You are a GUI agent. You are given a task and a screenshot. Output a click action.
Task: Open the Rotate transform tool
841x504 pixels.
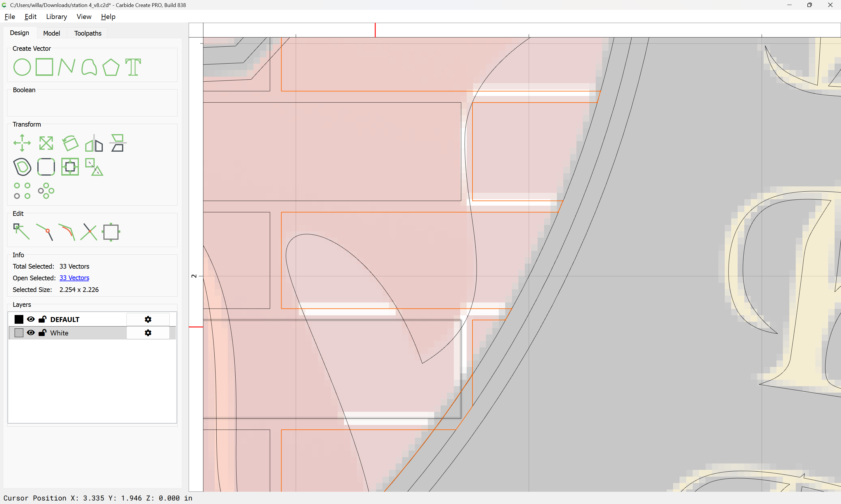pos(70,143)
